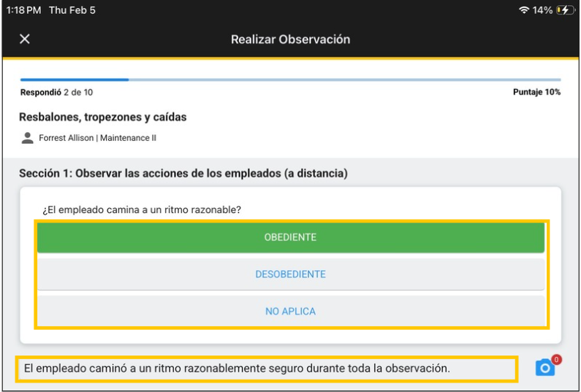Choose the DESOBEDIENTE answer

290,274
